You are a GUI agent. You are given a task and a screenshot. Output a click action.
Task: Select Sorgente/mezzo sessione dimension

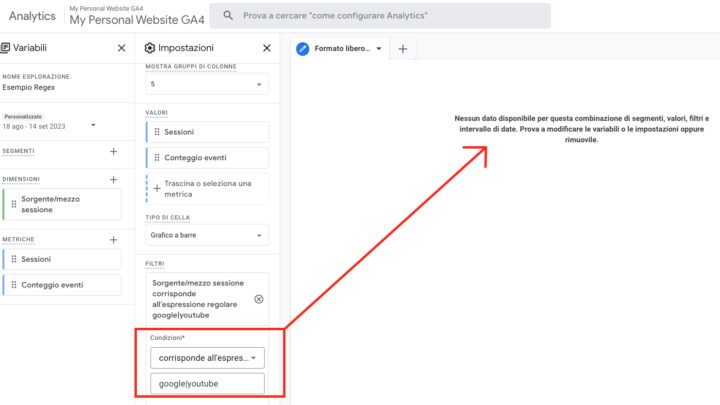pyautogui.click(x=62, y=204)
